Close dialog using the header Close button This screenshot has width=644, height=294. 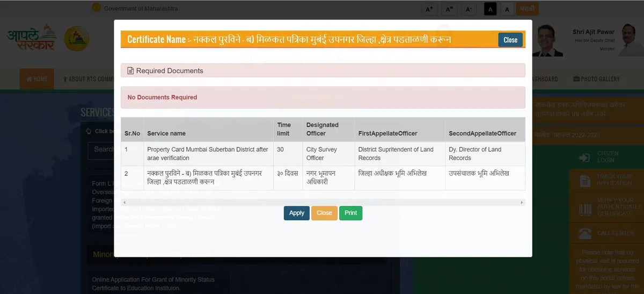click(x=510, y=40)
